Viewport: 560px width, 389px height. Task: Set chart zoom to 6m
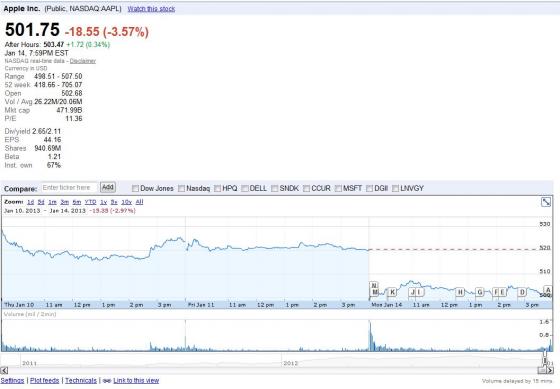77,202
